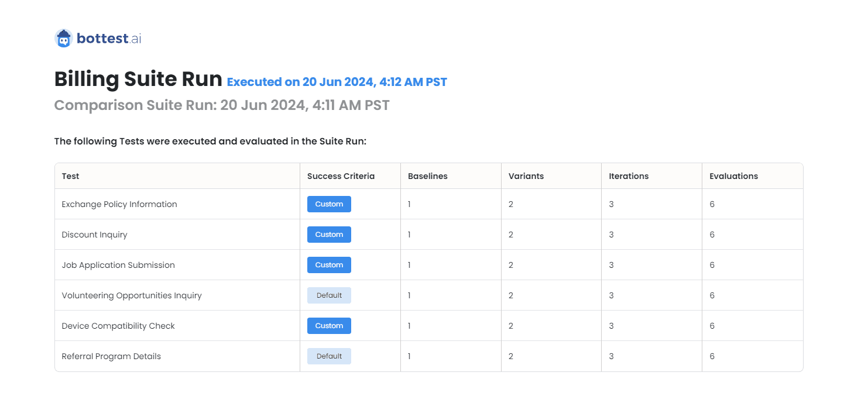This screenshot has width=868, height=403.
Task: Click the Executed on 20 Jun 2024 timestamp
Action: point(337,82)
